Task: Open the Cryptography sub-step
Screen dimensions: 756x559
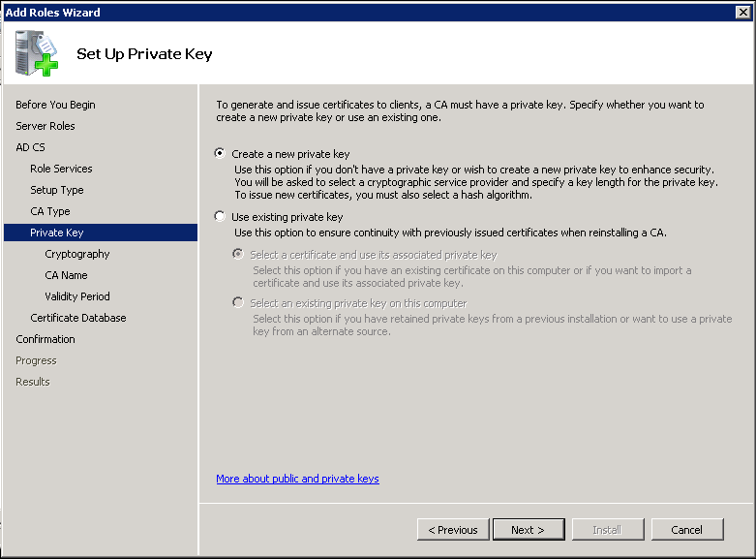Action: (x=77, y=254)
